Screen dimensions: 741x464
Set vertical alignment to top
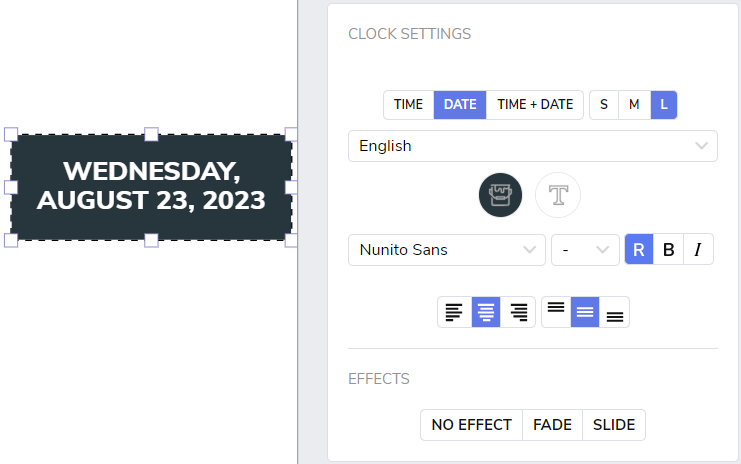point(556,312)
